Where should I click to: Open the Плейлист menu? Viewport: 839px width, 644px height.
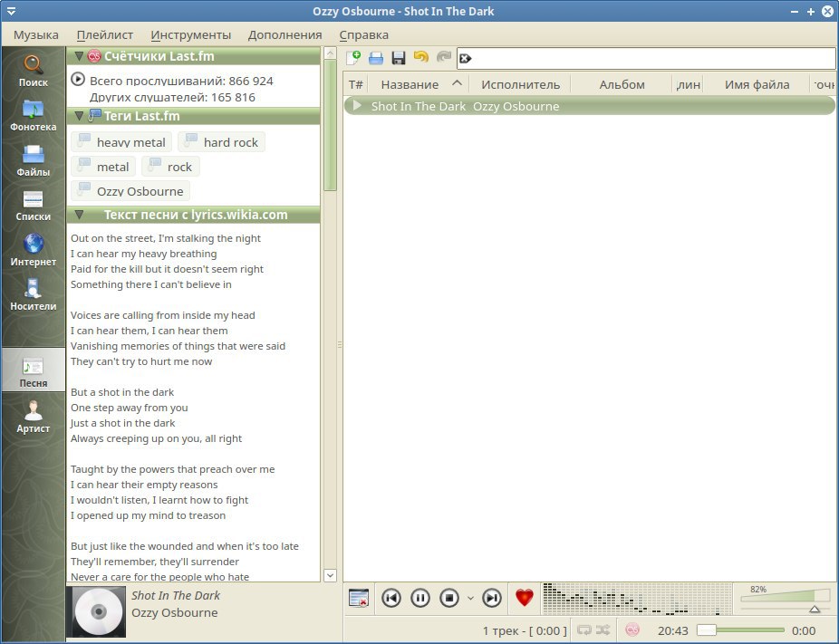pyautogui.click(x=105, y=34)
